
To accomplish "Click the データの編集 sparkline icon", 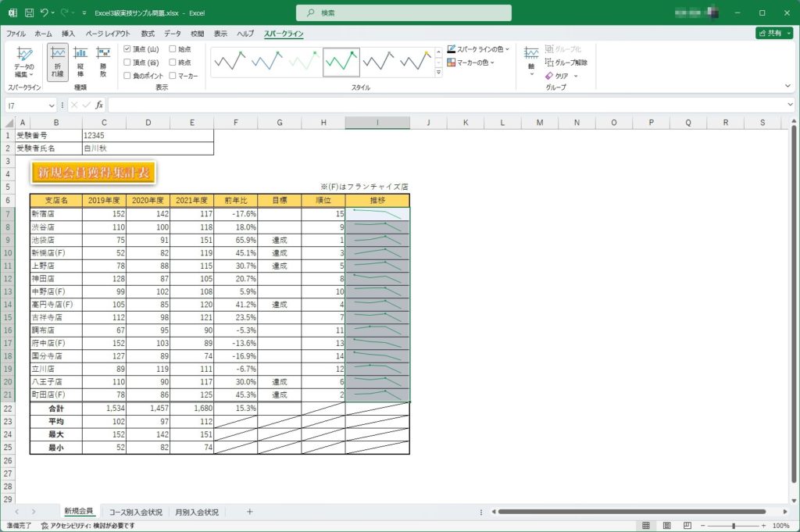I will click(x=24, y=61).
